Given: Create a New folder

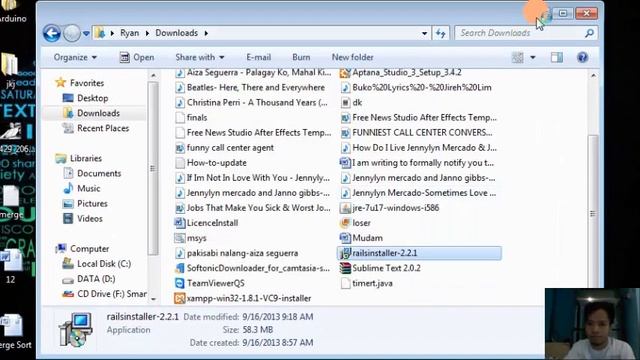Looking at the screenshot, I should point(353,58).
